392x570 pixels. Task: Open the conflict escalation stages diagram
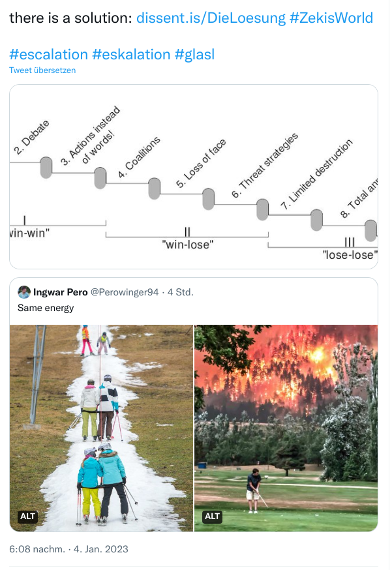(194, 176)
